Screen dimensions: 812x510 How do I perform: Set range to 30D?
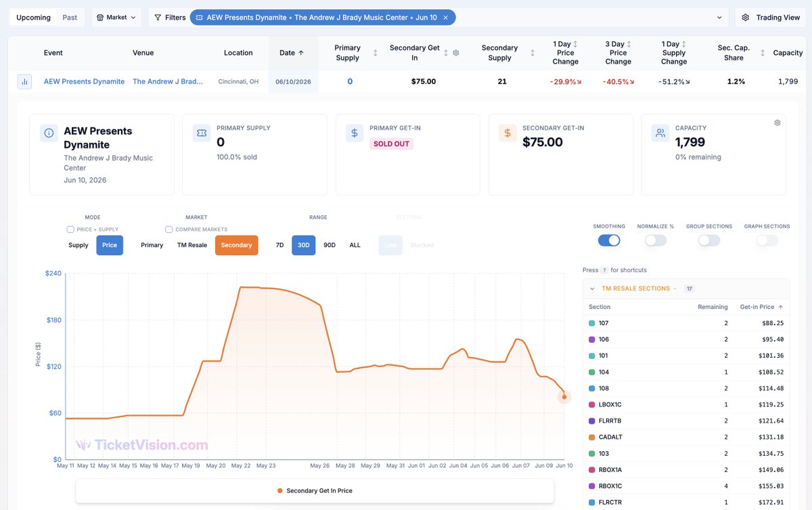point(304,245)
